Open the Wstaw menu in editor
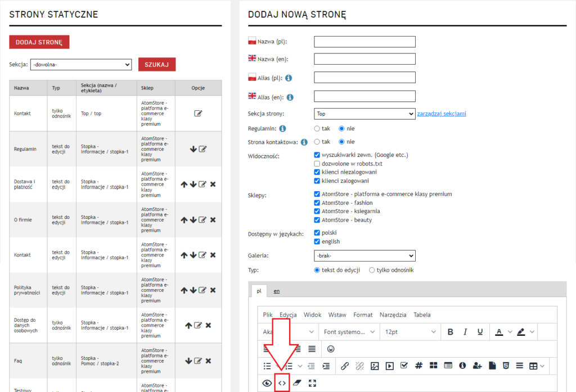576x392 pixels. click(337, 315)
